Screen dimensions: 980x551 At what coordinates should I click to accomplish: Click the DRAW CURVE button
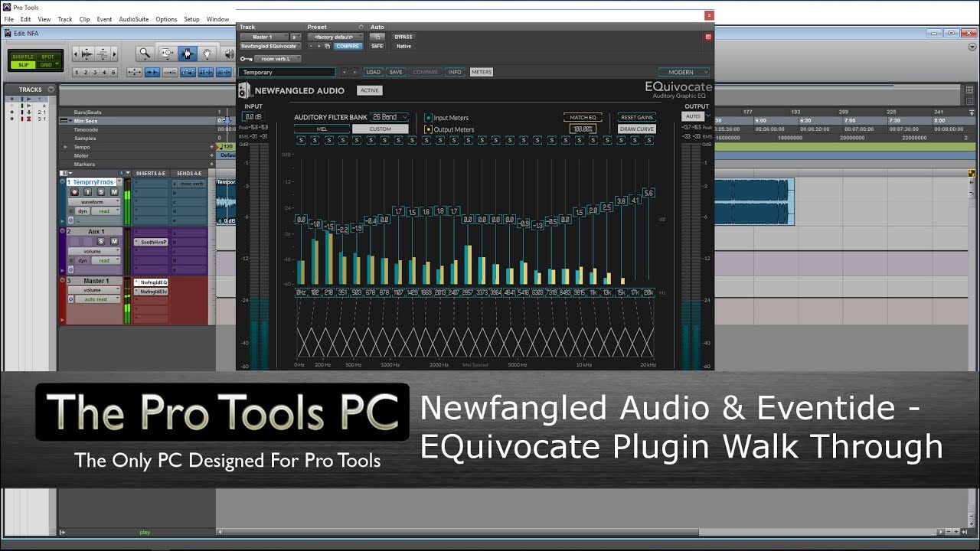coord(636,129)
